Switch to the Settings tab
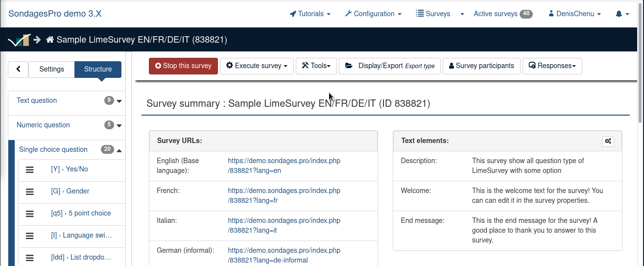This screenshot has width=644, height=266. click(51, 70)
